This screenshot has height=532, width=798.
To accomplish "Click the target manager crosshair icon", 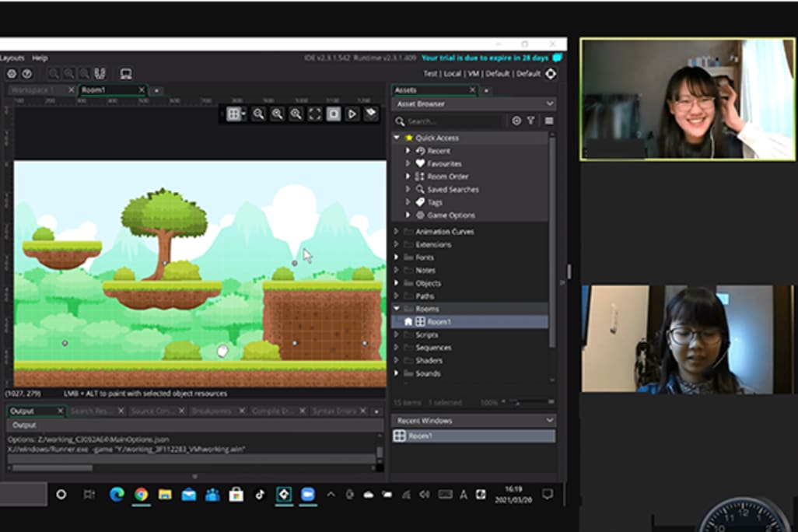I will [x=551, y=74].
